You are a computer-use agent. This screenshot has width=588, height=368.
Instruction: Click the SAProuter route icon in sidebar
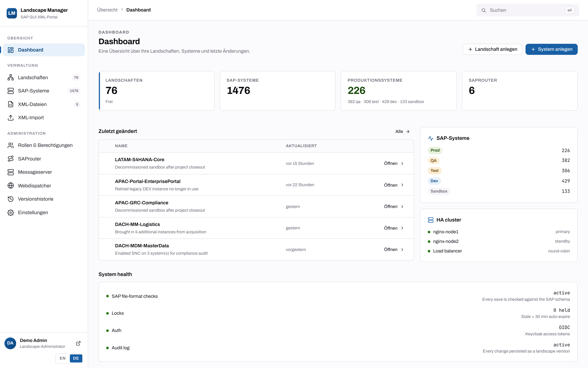(x=11, y=159)
